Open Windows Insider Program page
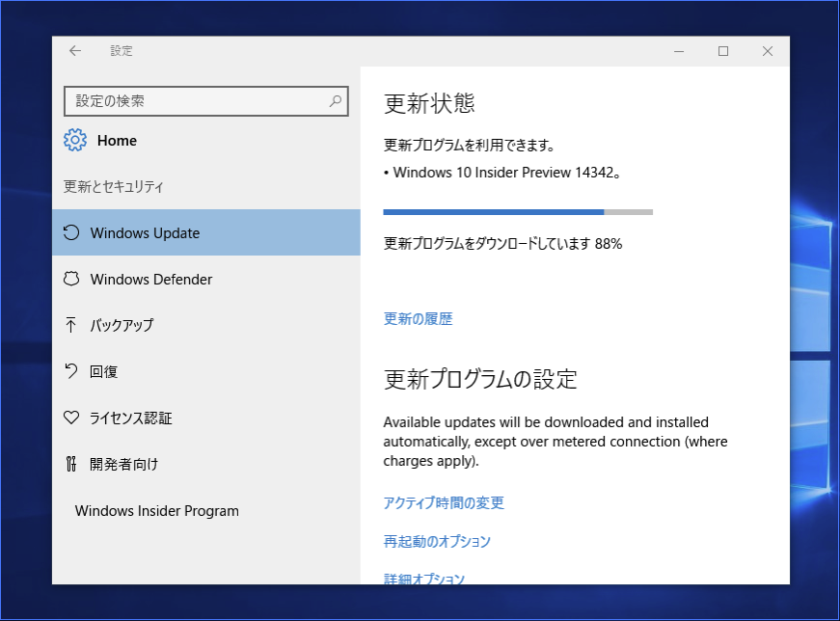The image size is (840, 621). coord(206,511)
